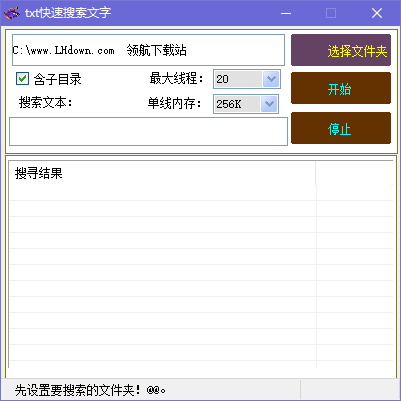The width and height of the screenshot is (401, 401).
Task: Click the 最大线程 label
Action: point(176,79)
